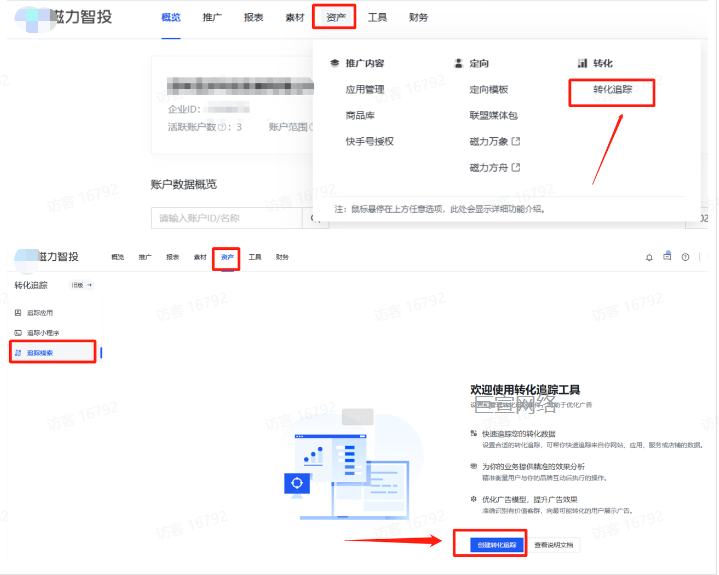
Task: Open 素材 tab in the account overview header
Action: pyautogui.click(x=295, y=17)
